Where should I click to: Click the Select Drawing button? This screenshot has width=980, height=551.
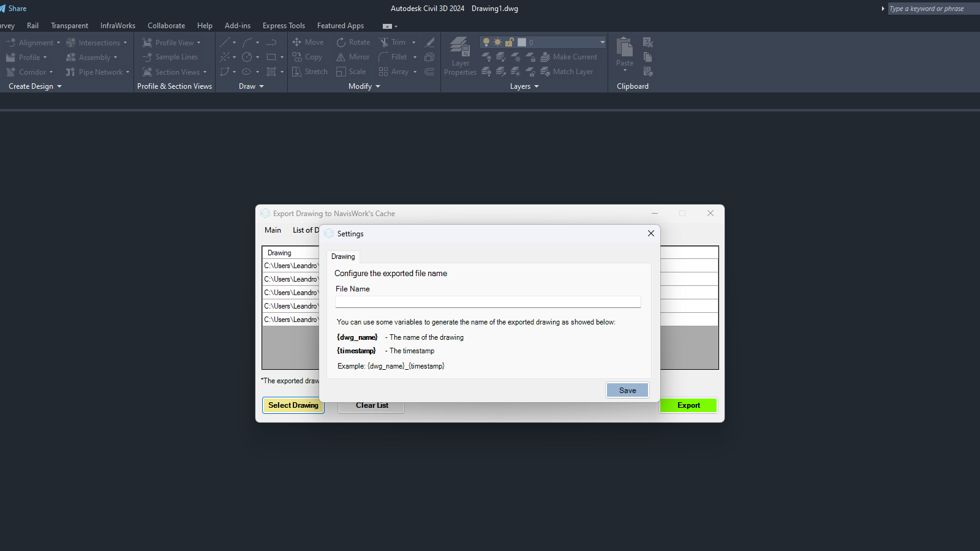coord(293,405)
